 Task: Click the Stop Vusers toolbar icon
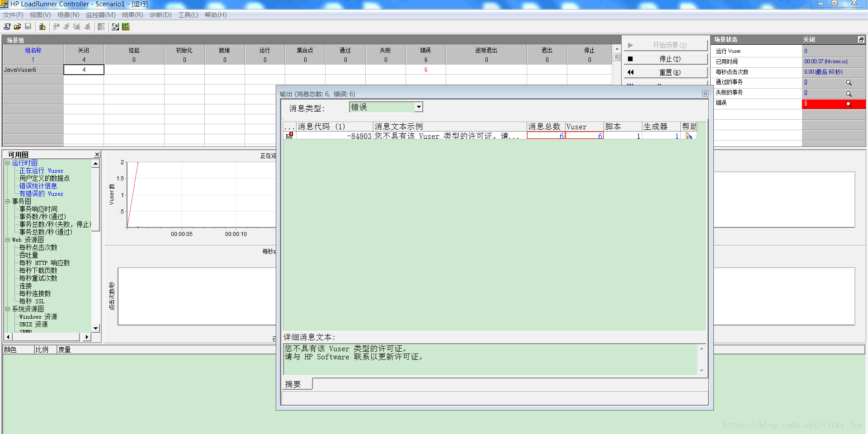(x=87, y=27)
